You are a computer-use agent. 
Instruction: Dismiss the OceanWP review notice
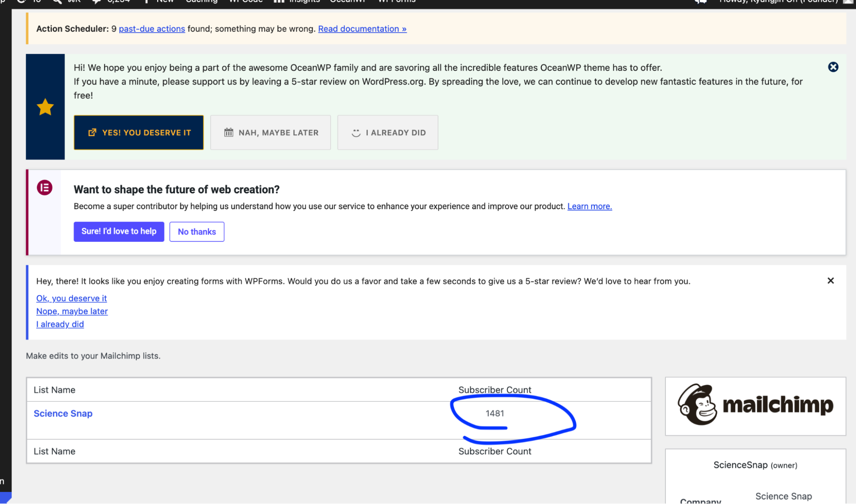833,67
